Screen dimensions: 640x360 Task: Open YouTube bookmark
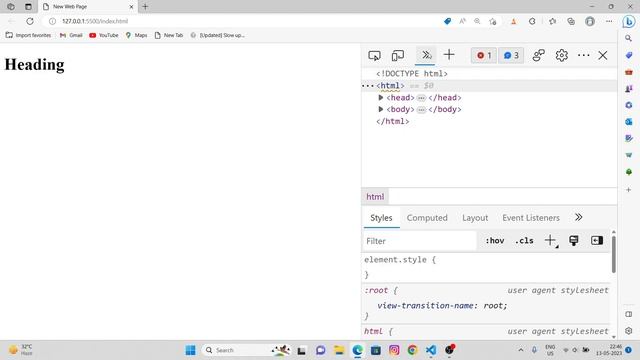[x=104, y=35]
